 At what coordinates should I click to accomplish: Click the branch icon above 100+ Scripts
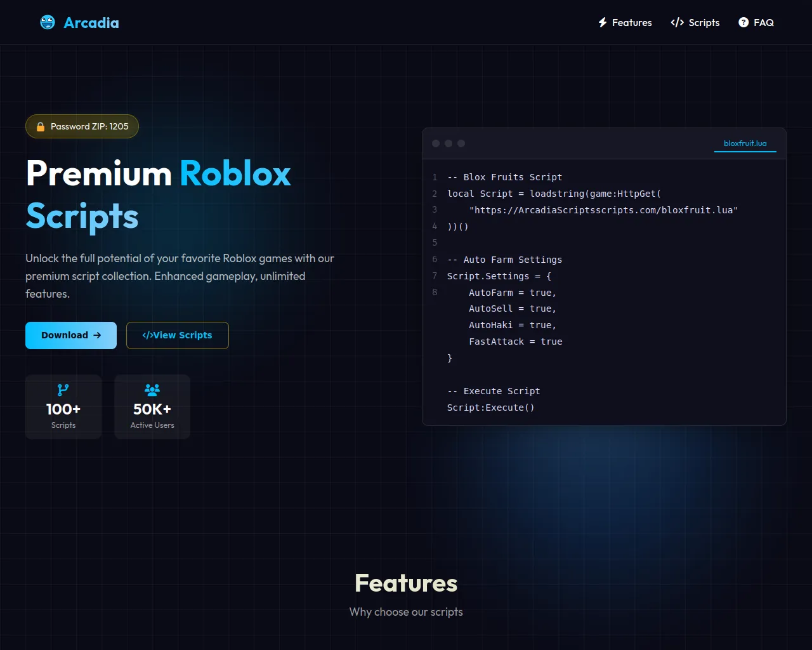pos(63,390)
